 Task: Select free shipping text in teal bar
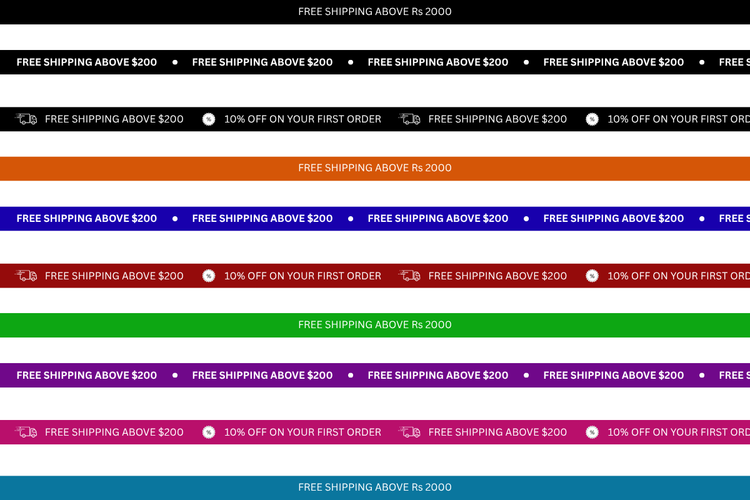[375, 487]
